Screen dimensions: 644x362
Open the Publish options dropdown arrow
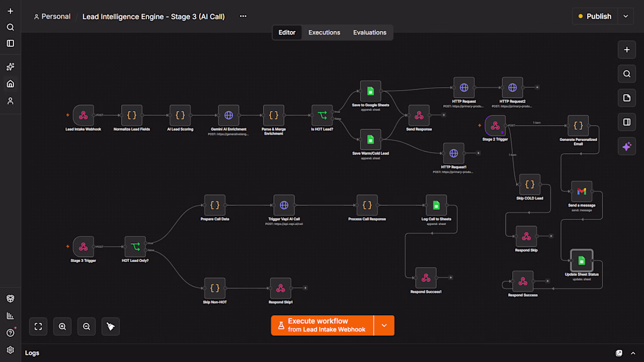click(626, 16)
